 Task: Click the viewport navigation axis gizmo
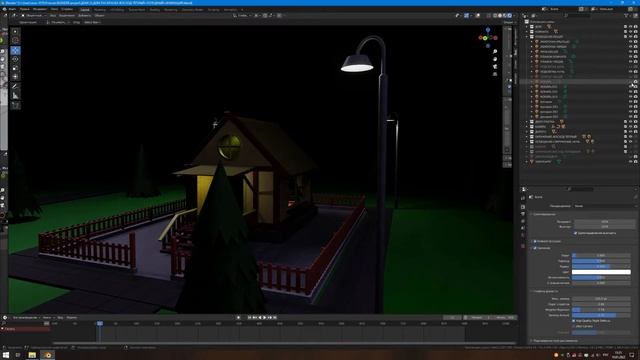[488, 38]
